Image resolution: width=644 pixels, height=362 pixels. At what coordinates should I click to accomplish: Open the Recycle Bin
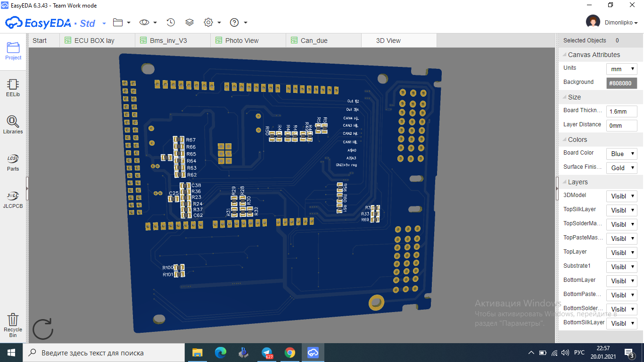point(13,325)
